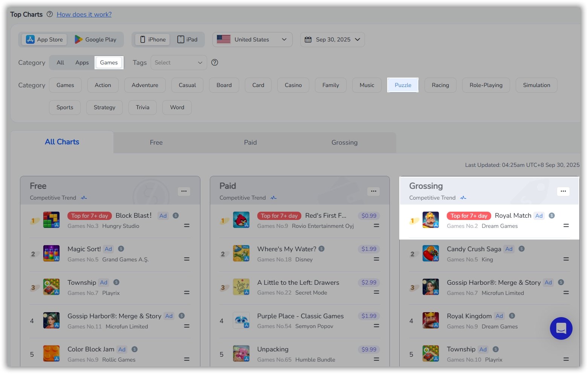Open the Tags Select dropdown
The width and height of the screenshot is (588, 374).
pyautogui.click(x=179, y=63)
